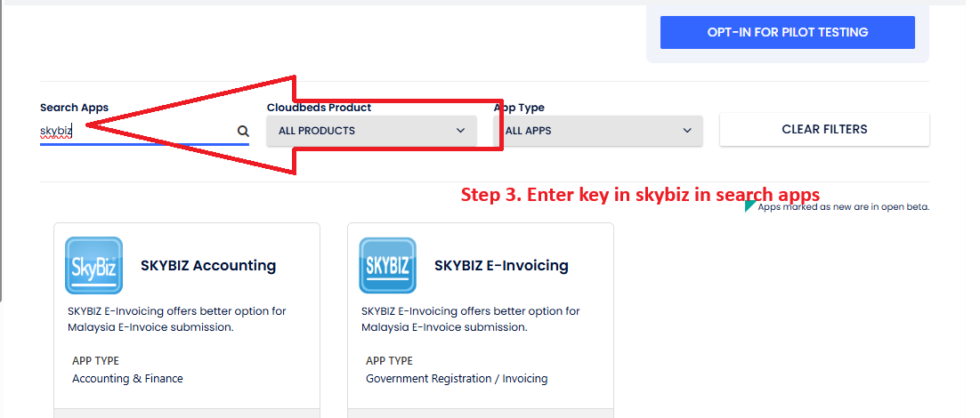980x418 pixels.
Task: Click the search magnifier icon
Action: click(243, 131)
